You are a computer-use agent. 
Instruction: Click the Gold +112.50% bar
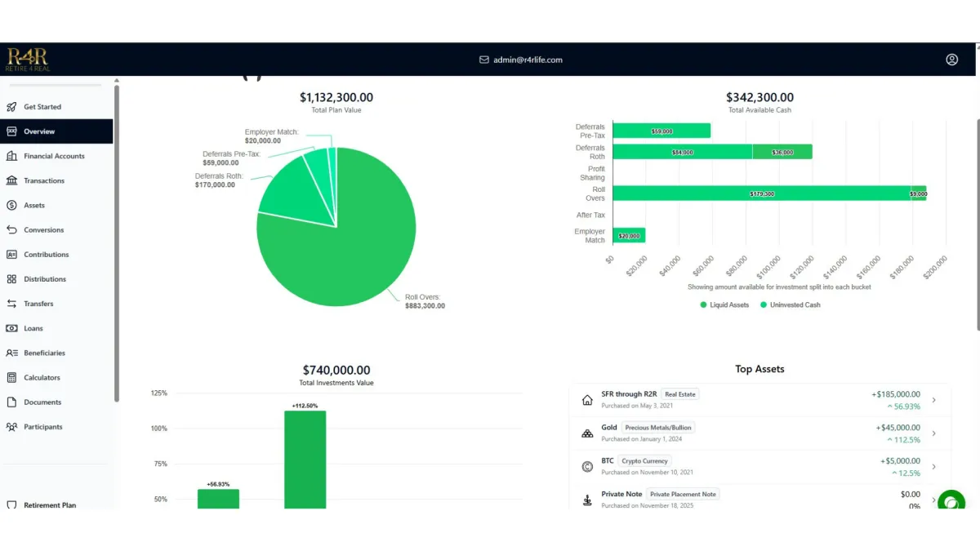tap(305, 460)
